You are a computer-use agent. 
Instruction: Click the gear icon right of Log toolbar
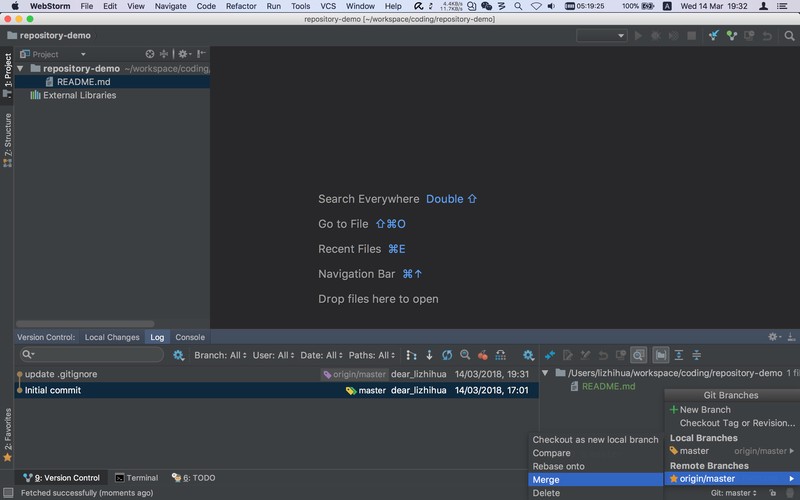click(528, 355)
